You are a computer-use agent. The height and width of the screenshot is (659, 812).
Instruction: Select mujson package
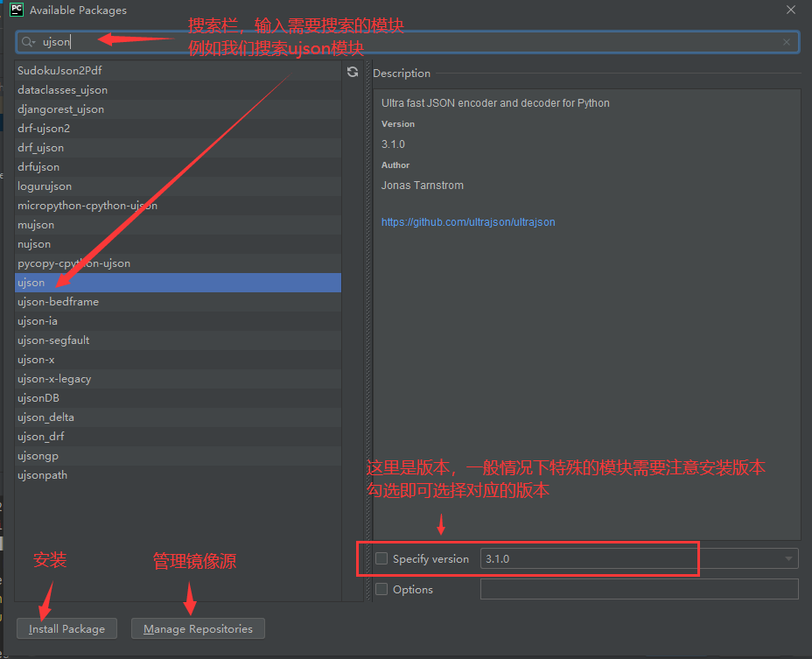point(178,225)
